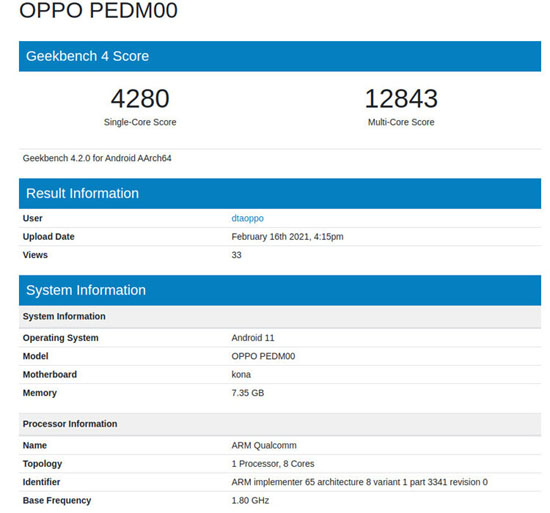Select the motherboard value kona

click(x=241, y=374)
